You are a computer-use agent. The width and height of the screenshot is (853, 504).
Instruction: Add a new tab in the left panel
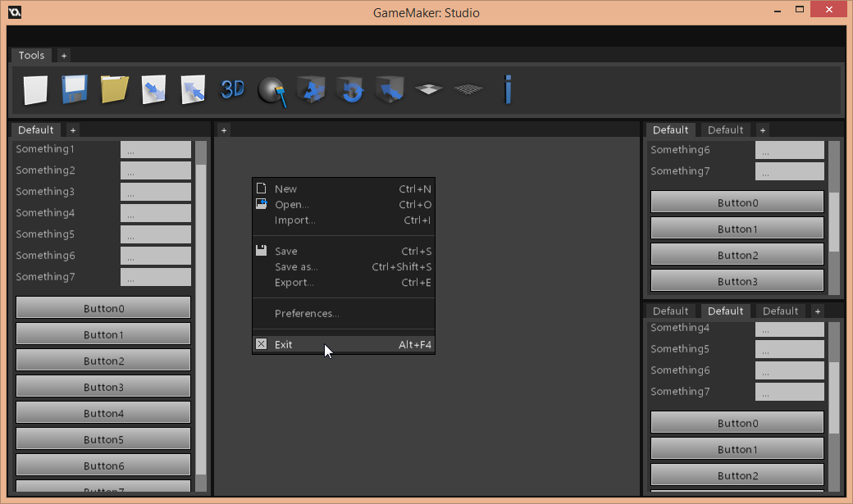(x=73, y=130)
